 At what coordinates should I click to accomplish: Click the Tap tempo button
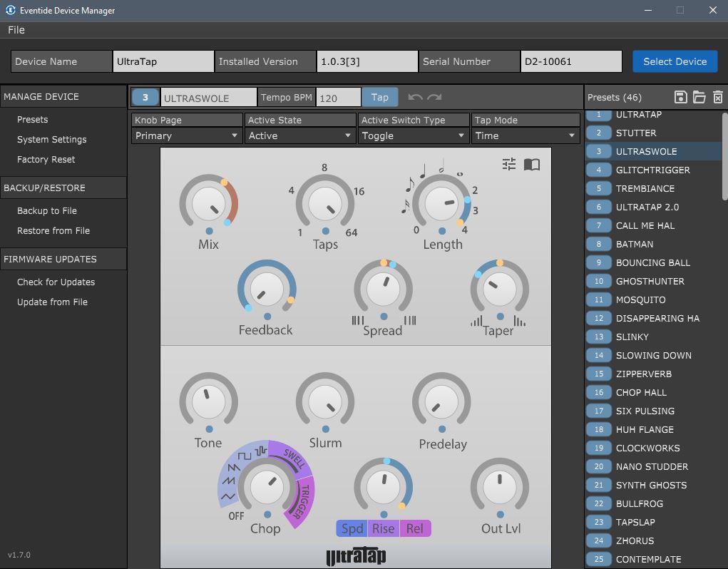coord(380,98)
